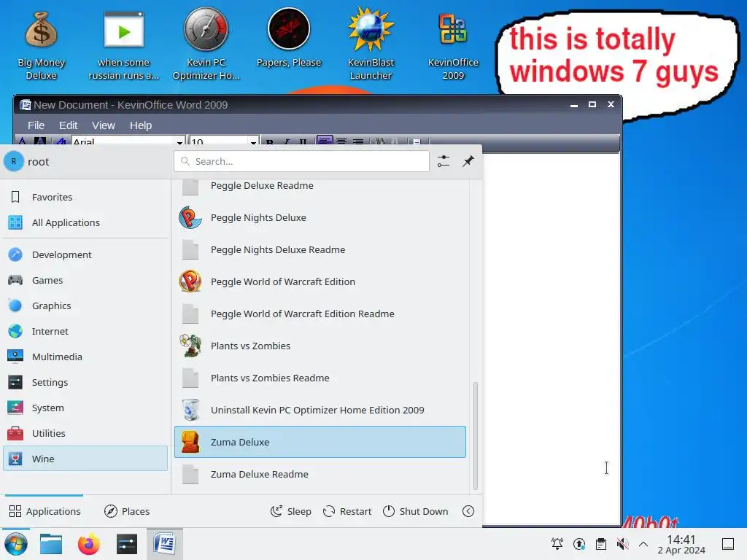The image size is (747, 560).
Task: Select All Applications category
Action: point(85,222)
